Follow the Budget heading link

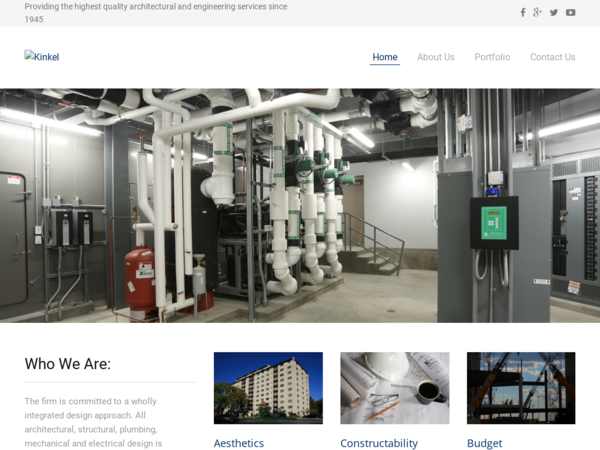point(484,443)
